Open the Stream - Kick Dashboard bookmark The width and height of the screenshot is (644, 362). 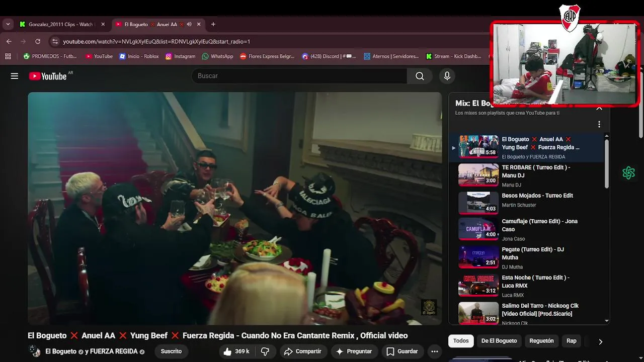coord(453,56)
